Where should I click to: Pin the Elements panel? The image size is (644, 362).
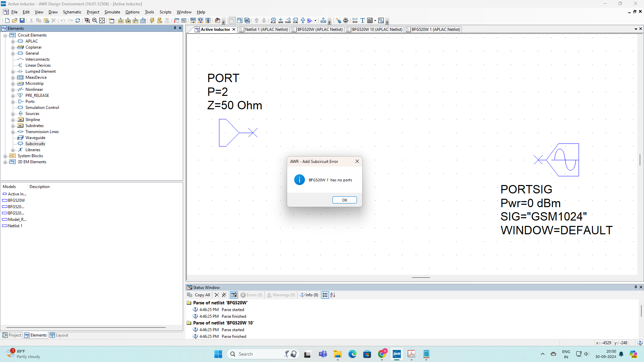tap(175, 28)
